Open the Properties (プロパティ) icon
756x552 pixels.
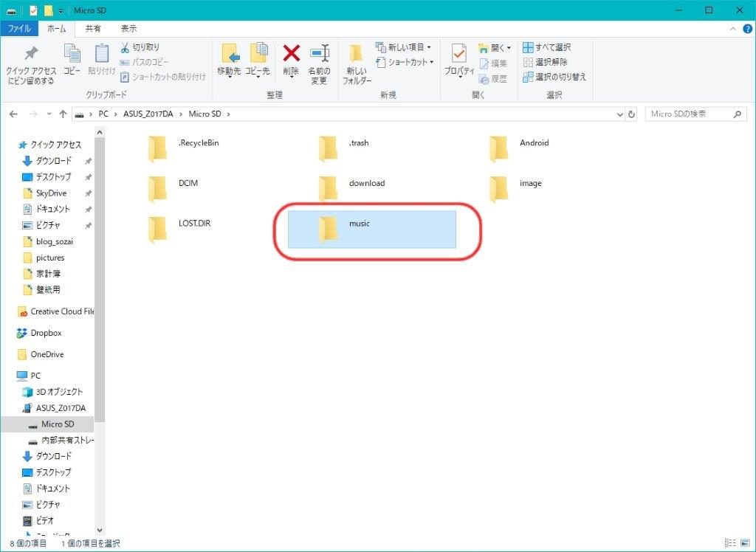[x=459, y=56]
